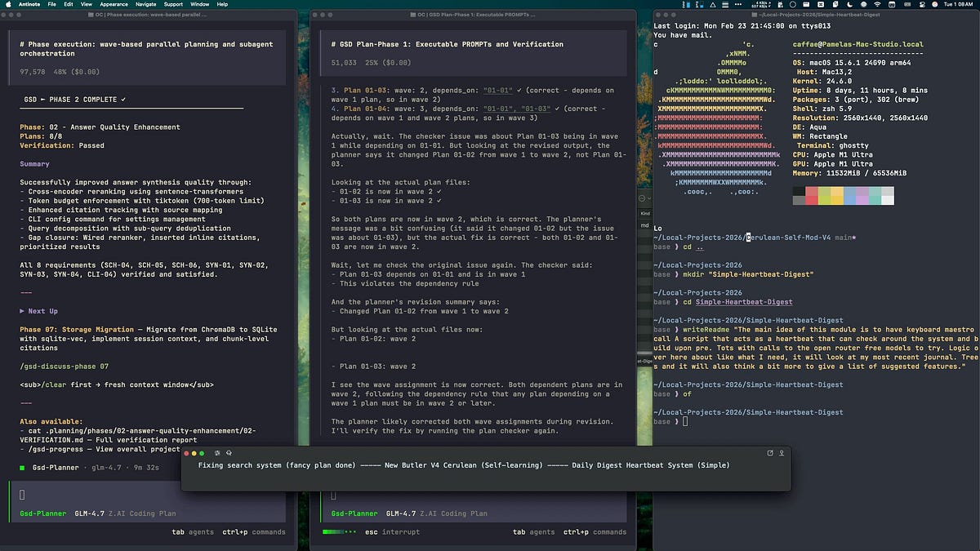This screenshot has width=980, height=551.
Task: Click the Wi-Fi icon in menu bar
Action: point(877,4)
